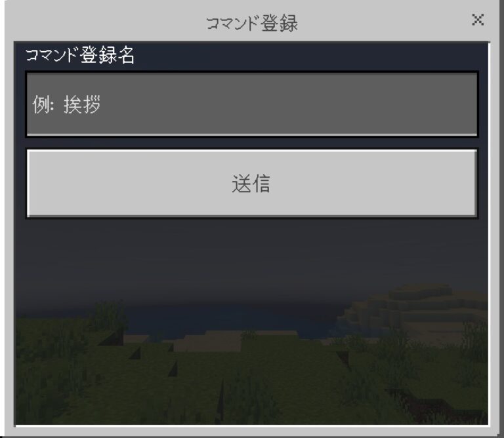Select the input showing 例: 挨拶 placeholder
Screen dimensions: 504x438
[x=252, y=104]
